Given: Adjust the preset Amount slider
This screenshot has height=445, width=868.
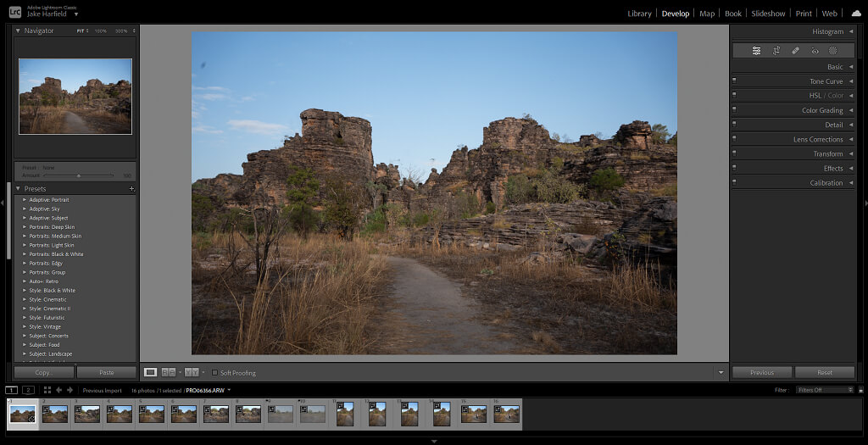Looking at the screenshot, I should (79, 175).
